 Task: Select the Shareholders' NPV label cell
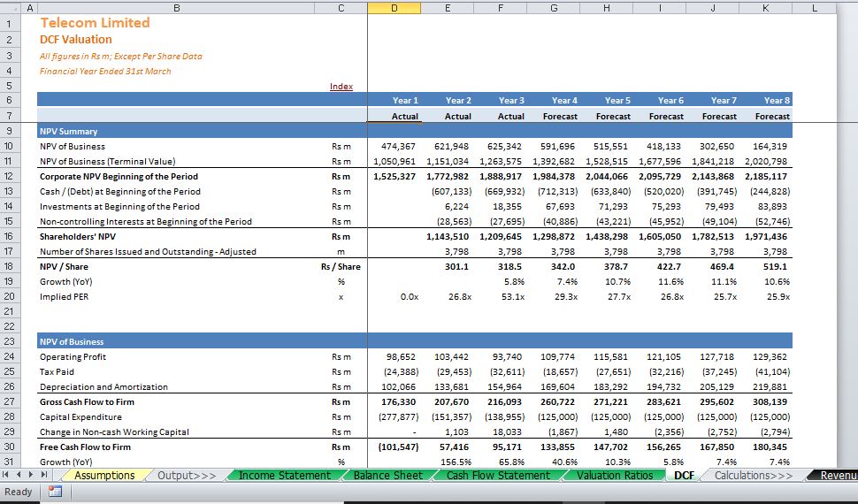pyautogui.click(x=78, y=236)
